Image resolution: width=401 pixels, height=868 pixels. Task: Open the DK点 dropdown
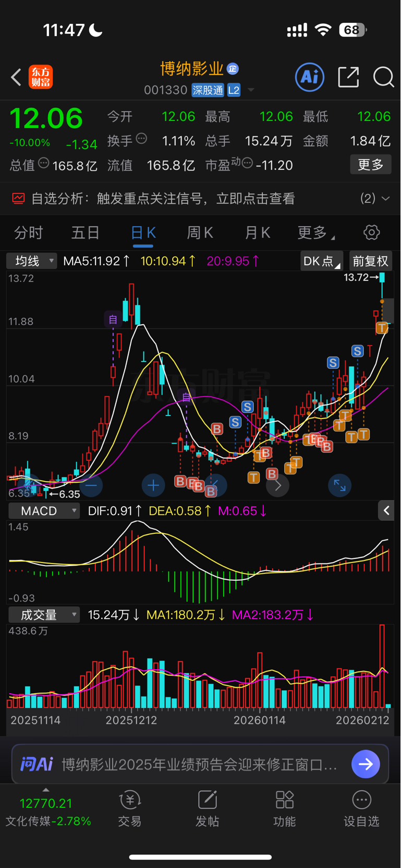[x=322, y=261]
